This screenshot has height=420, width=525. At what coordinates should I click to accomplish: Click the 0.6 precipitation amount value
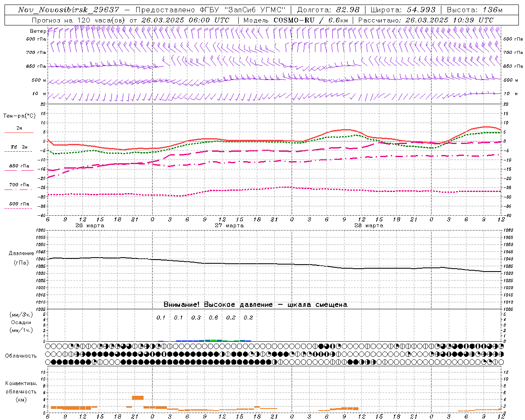pyautogui.click(x=213, y=317)
